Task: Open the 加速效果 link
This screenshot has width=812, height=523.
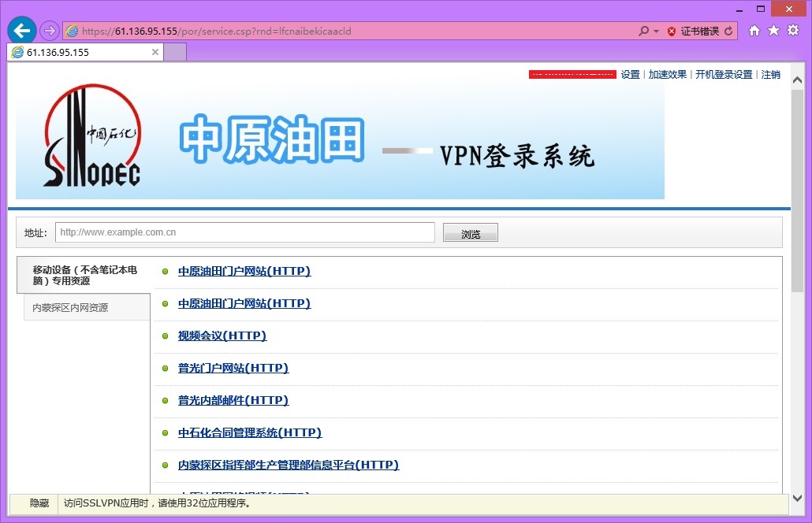Action: pos(668,75)
